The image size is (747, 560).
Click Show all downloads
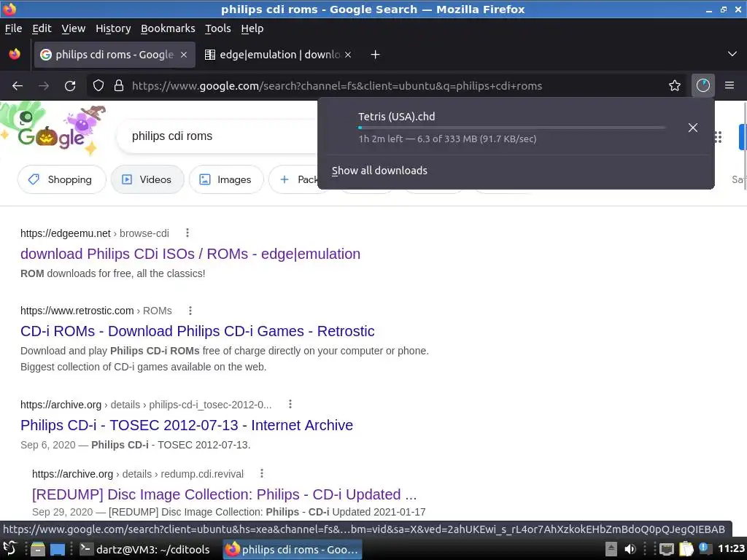pyautogui.click(x=379, y=171)
